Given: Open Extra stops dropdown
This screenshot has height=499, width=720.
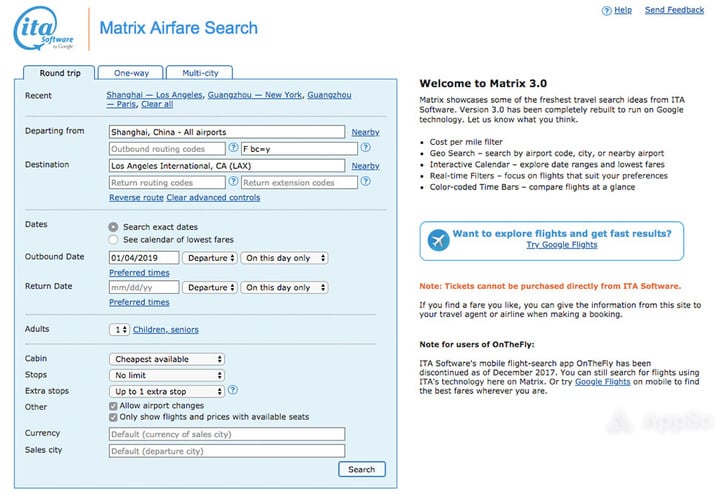Looking at the screenshot, I should click(x=167, y=392).
